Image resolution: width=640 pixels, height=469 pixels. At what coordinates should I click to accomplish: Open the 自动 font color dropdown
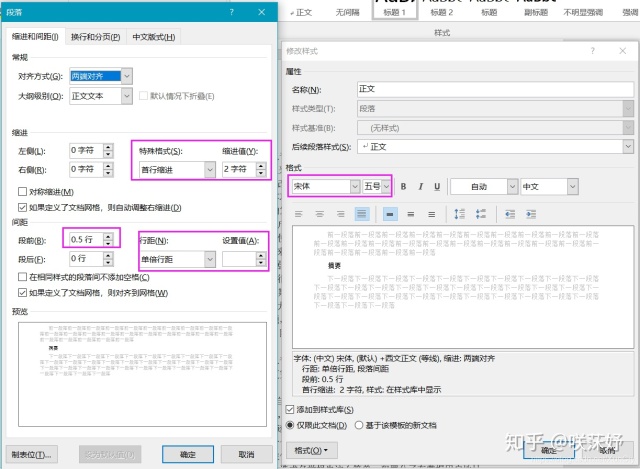click(x=512, y=187)
